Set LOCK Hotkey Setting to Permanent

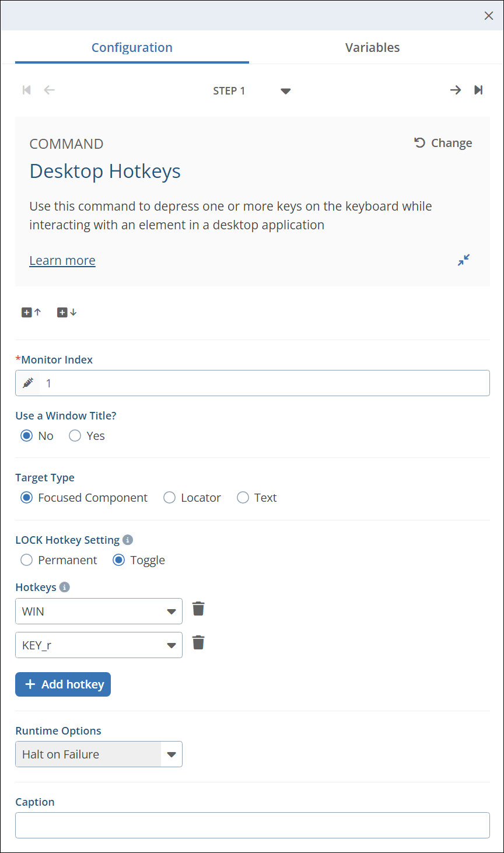pyautogui.click(x=27, y=560)
